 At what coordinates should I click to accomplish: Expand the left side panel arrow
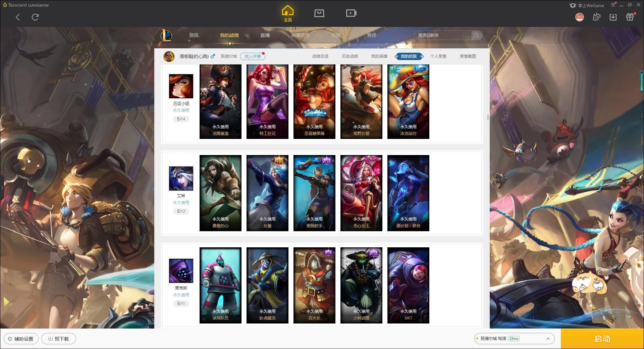pyautogui.click(x=2, y=187)
